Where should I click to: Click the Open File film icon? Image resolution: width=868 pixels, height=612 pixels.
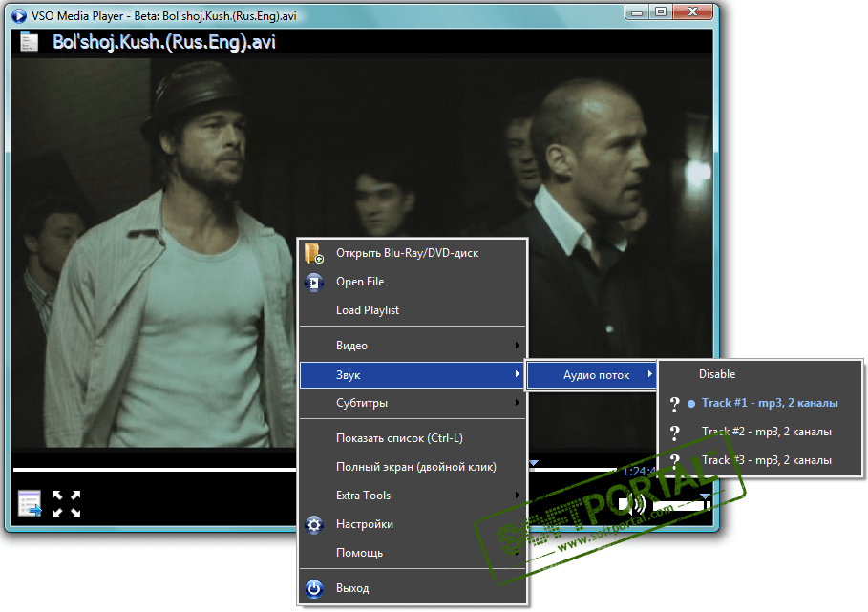(314, 283)
